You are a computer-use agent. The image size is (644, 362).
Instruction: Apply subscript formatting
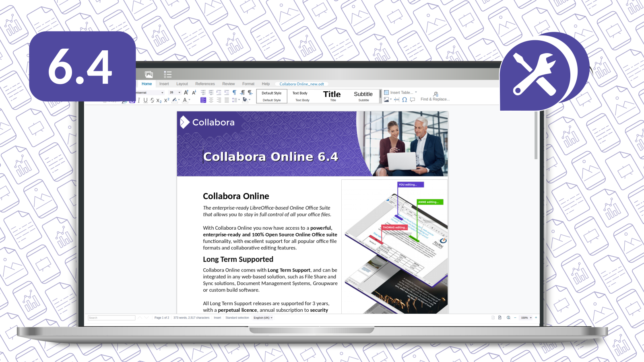[x=159, y=100]
